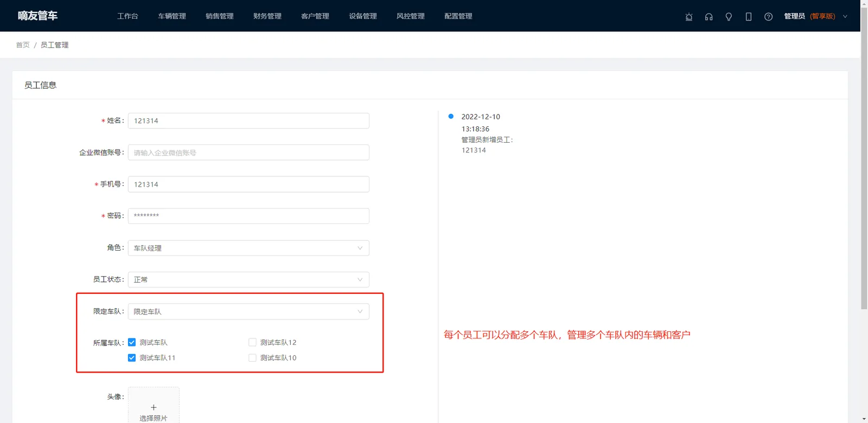Expand the 管理员 account menu arrow
This screenshot has height=423, width=868.
click(845, 16)
